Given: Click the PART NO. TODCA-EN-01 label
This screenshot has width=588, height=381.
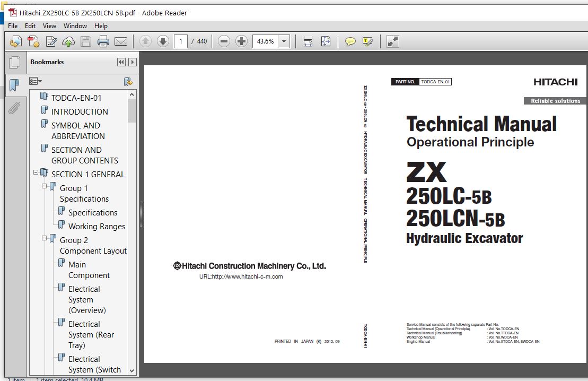Looking at the screenshot, I should point(421,82).
